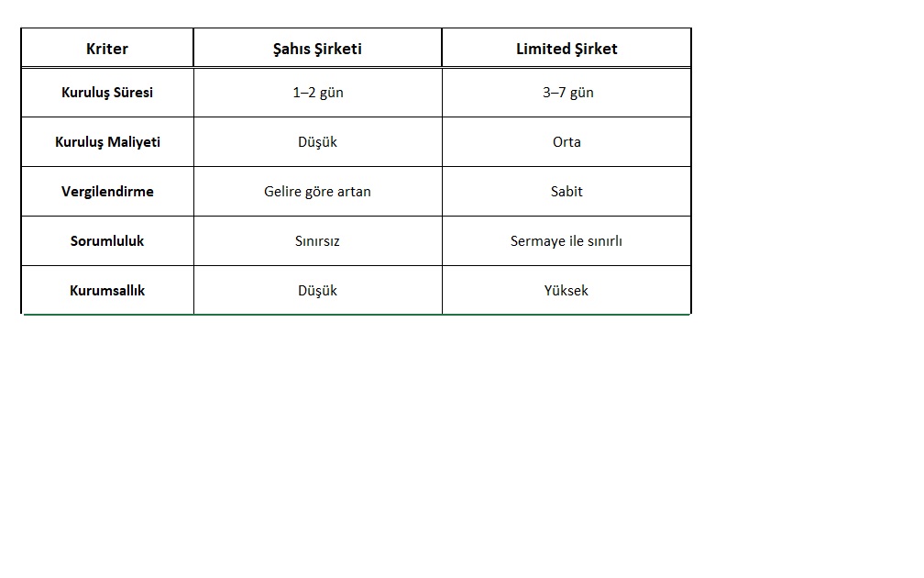This screenshot has height=578, width=924.
Task: Select the Sınırsız cell
Action: 317,241
